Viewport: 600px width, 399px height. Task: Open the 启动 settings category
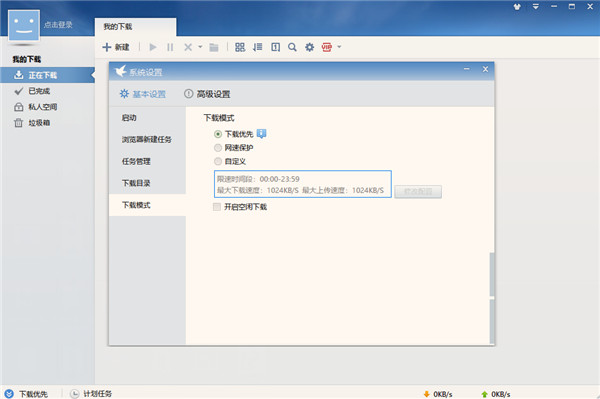147,117
